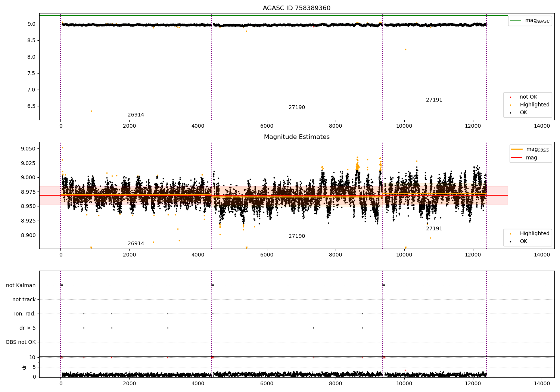The image size is (560, 392).
Task: Click the 8.0 y-axis tick label
Action: click(31, 57)
